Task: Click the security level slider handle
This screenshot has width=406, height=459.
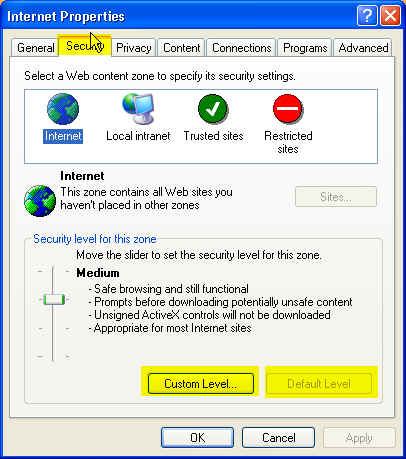Action: [x=54, y=299]
